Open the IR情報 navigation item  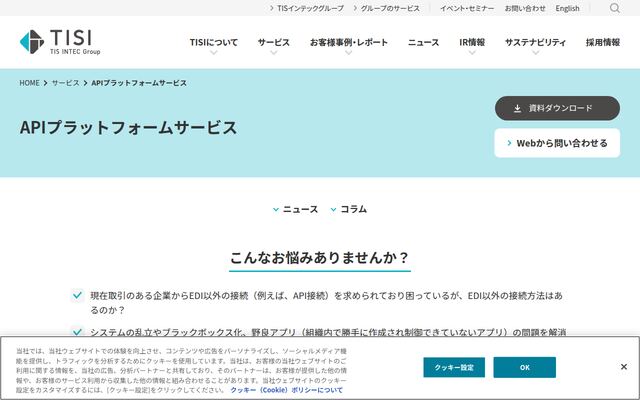coord(472,42)
